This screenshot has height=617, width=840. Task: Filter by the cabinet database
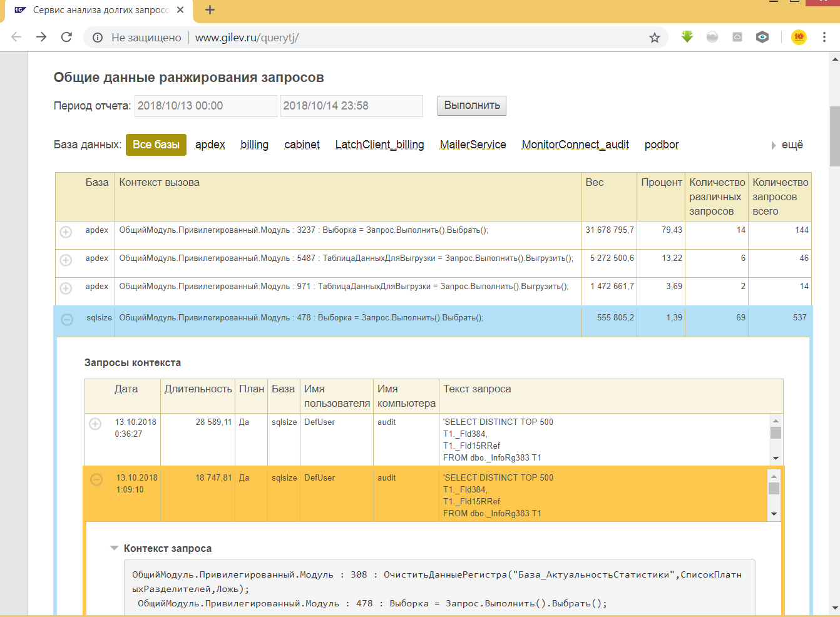point(302,145)
